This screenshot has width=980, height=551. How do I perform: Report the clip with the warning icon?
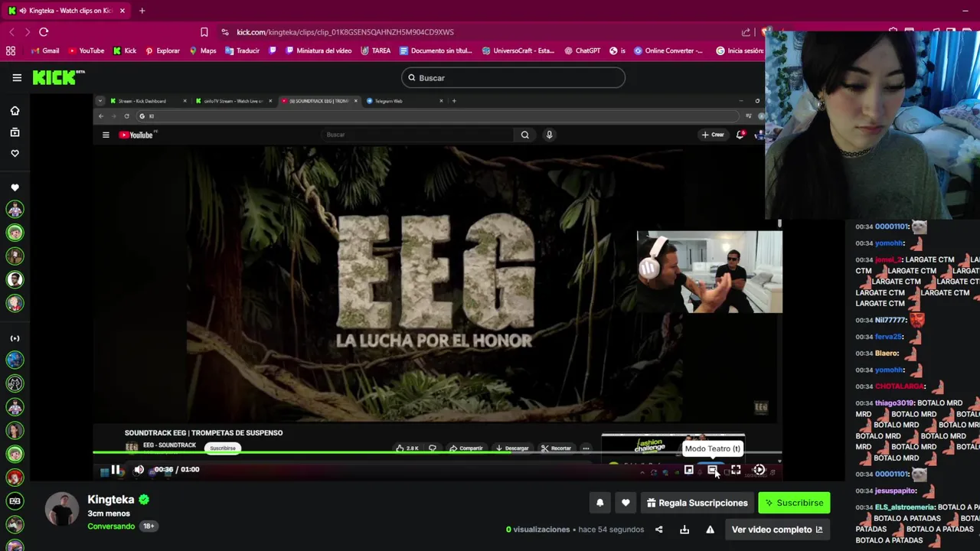(x=710, y=530)
